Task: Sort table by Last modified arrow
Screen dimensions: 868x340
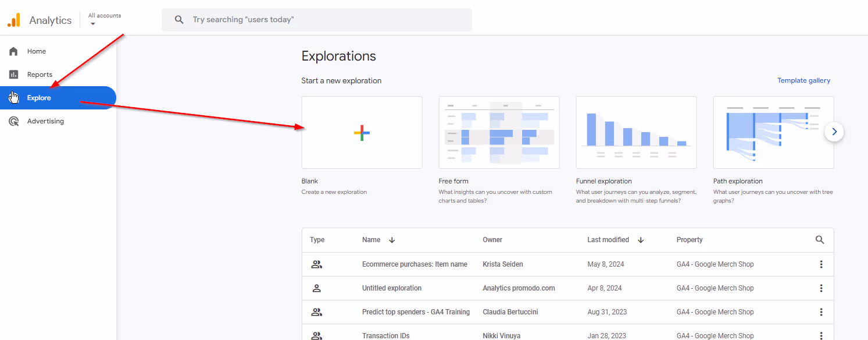Action: [x=641, y=240]
